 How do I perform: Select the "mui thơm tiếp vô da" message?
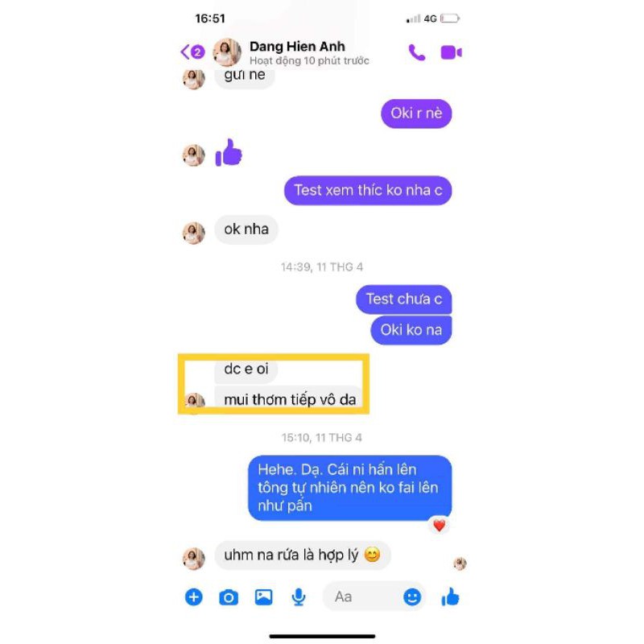pyautogui.click(x=290, y=398)
